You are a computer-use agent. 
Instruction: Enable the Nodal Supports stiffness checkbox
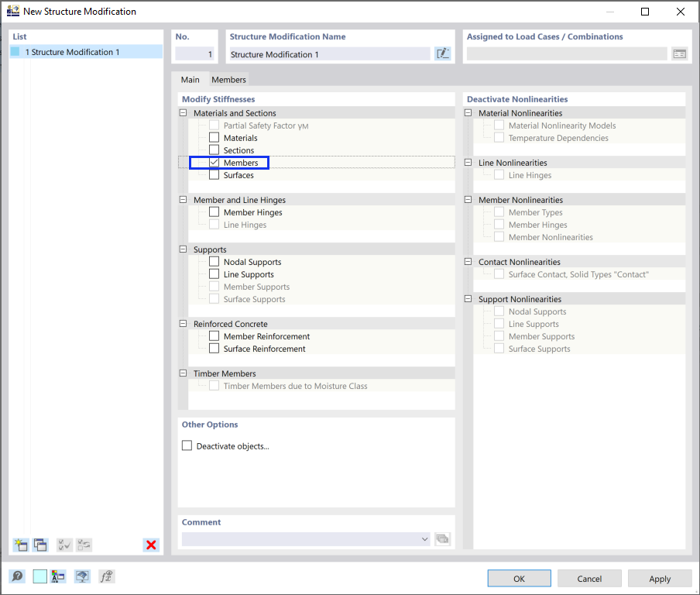click(214, 262)
